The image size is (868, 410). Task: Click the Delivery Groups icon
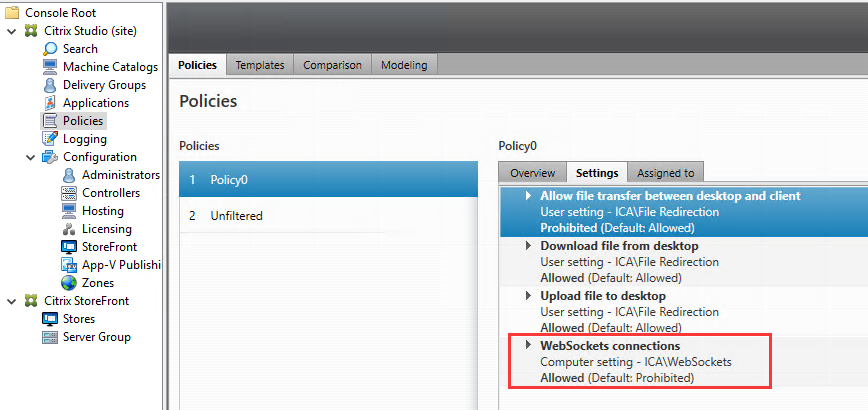[x=50, y=85]
